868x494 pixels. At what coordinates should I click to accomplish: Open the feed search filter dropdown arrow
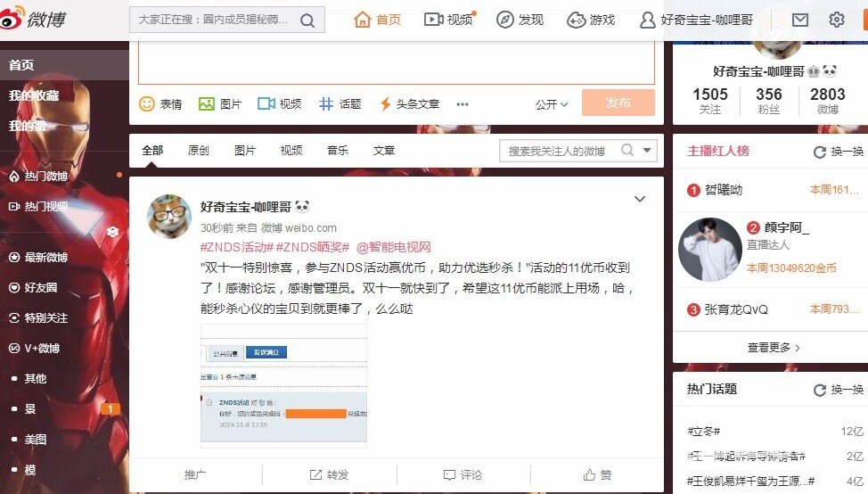pyautogui.click(x=647, y=150)
